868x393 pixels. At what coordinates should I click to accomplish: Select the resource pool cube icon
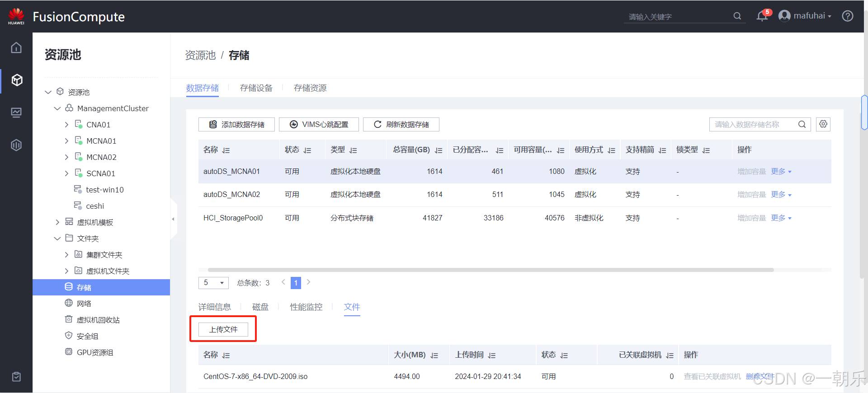tap(17, 80)
